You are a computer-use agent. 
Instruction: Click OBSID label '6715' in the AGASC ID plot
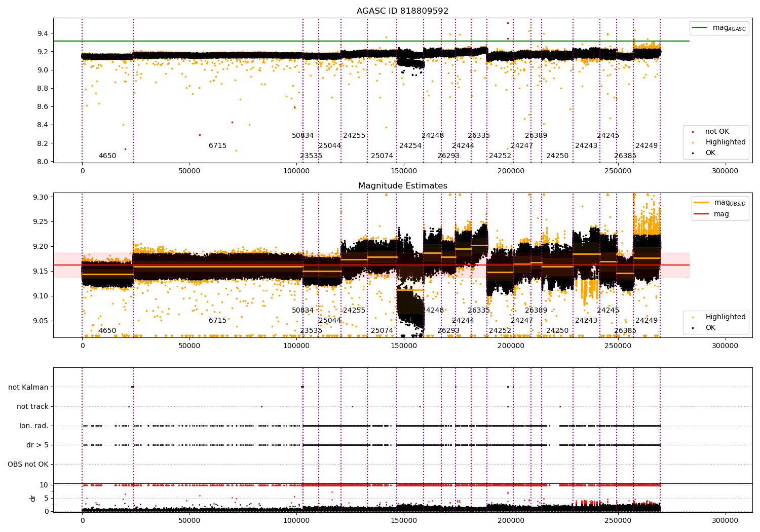tap(218, 146)
